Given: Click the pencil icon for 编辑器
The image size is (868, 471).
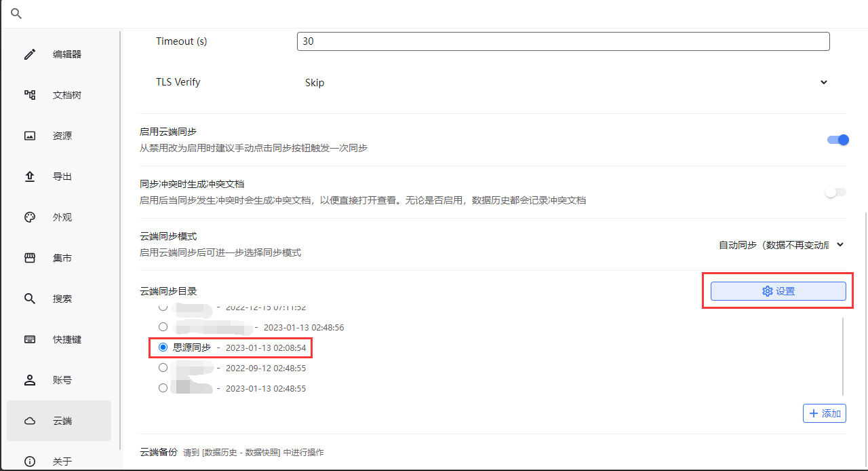Looking at the screenshot, I should (x=30, y=54).
